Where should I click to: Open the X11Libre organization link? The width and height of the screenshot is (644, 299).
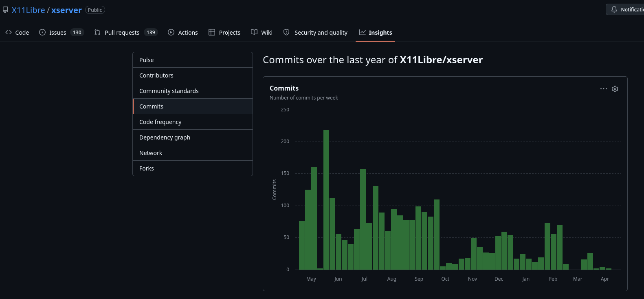(28, 10)
